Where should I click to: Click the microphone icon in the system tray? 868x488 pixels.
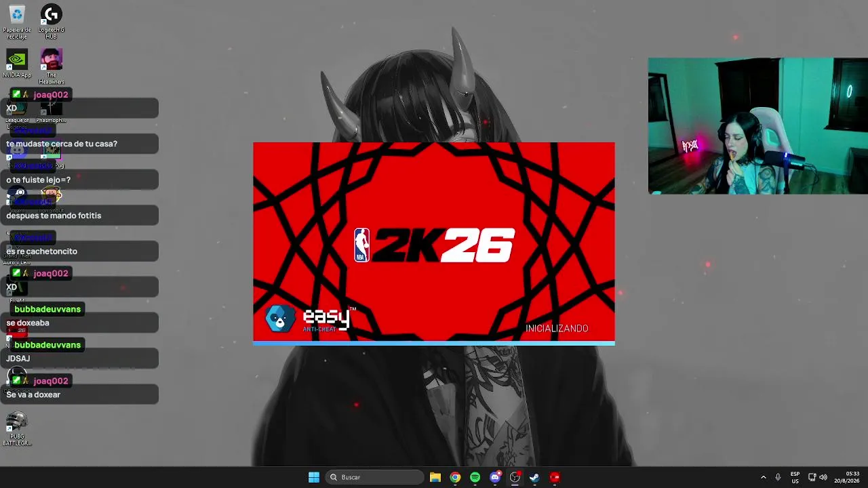[778, 477]
